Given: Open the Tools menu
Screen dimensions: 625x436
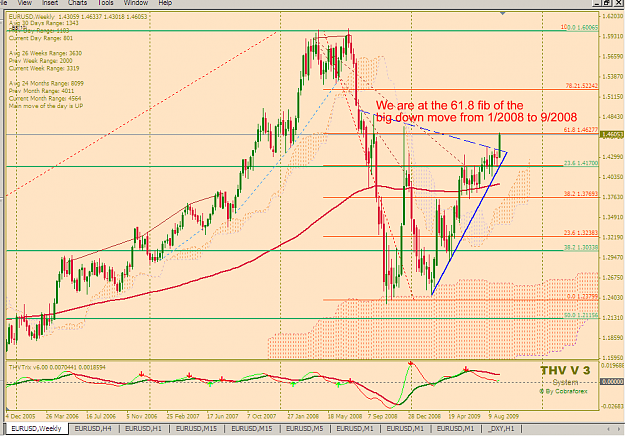Looking at the screenshot, I should coord(106,3).
